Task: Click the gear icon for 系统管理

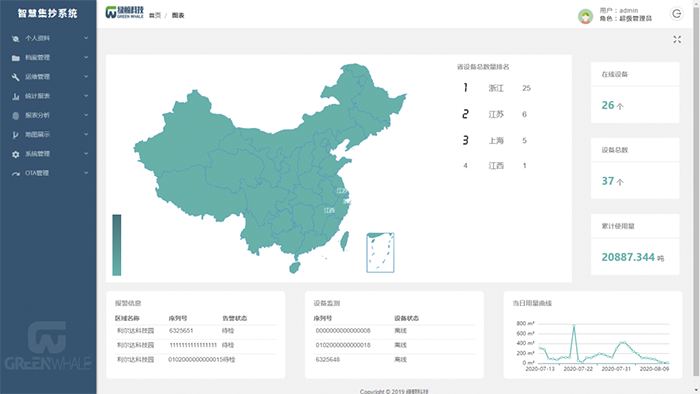Action: tap(16, 154)
